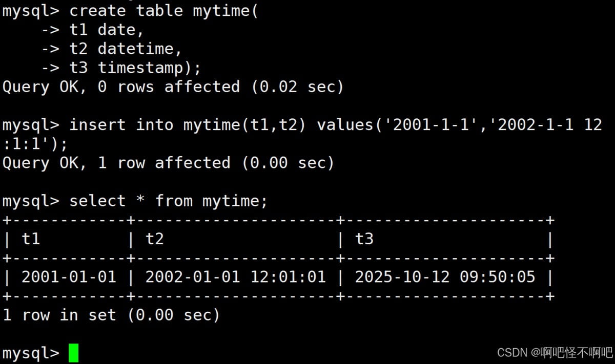Click the t2 column header in result table

pos(154,239)
